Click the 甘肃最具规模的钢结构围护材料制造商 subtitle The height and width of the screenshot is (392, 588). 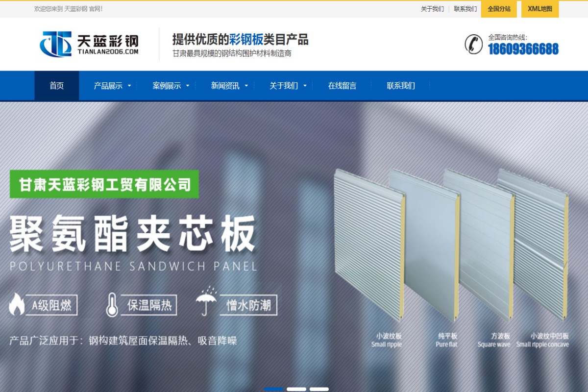[x=232, y=53]
